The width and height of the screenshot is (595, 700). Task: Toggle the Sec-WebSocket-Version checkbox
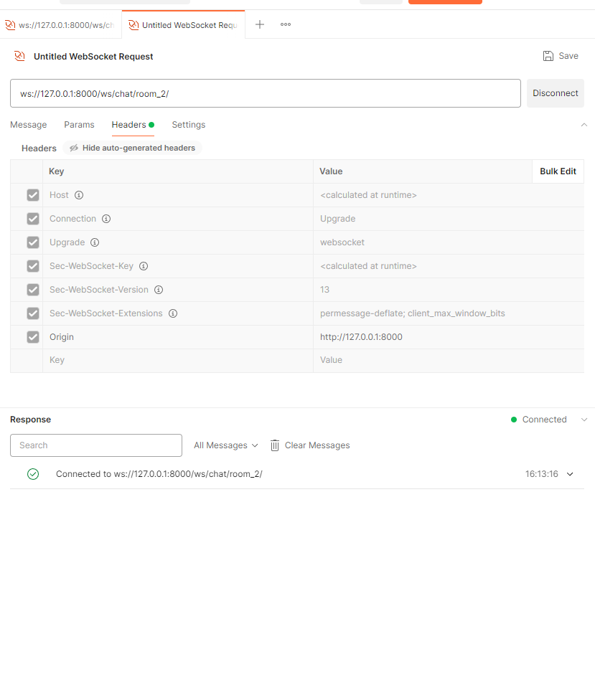(33, 290)
